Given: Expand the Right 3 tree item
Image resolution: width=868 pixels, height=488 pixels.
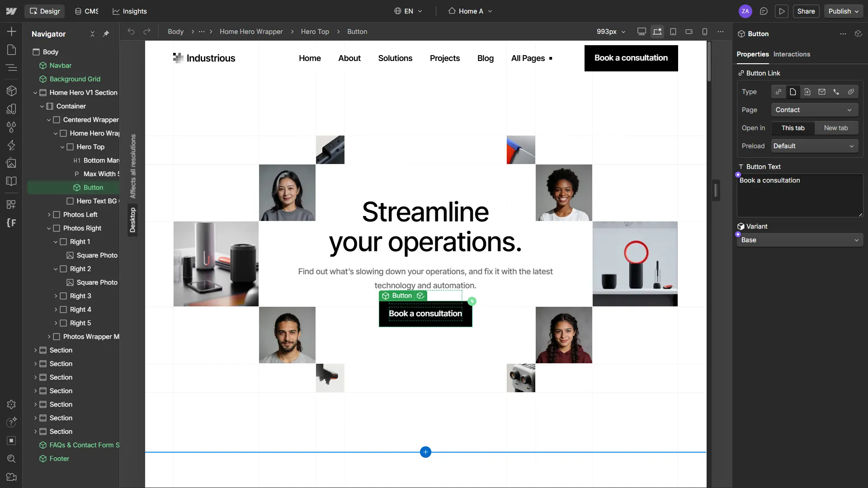Looking at the screenshot, I should pyautogui.click(x=56, y=296).
